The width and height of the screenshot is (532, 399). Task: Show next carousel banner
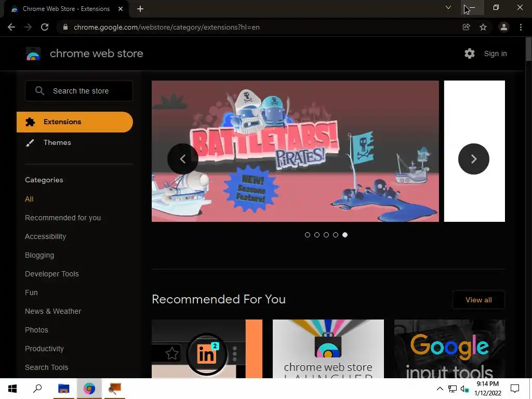click(474, 159)
